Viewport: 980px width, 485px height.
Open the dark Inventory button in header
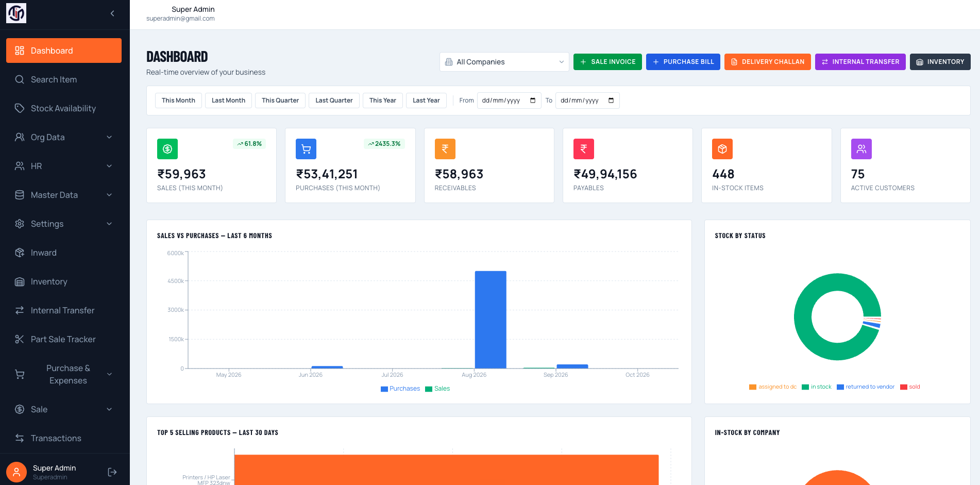940,62
